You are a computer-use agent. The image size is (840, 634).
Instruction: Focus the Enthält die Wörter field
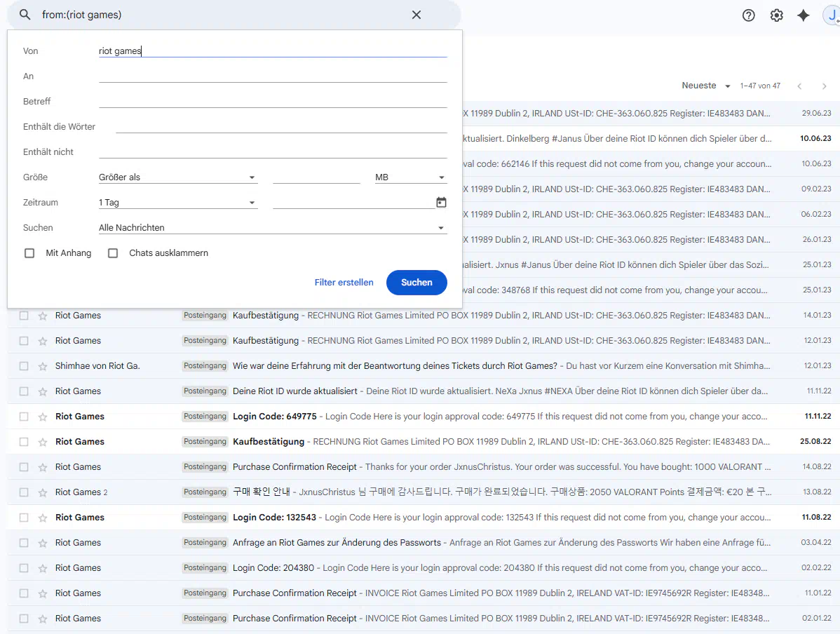tap(281, 126)
